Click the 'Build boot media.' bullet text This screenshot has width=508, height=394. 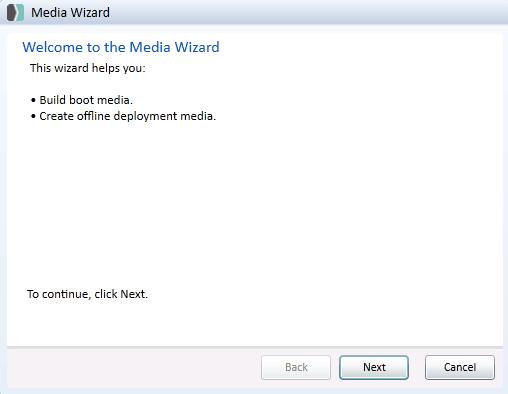pyautogui.click(x=86, y=100)
